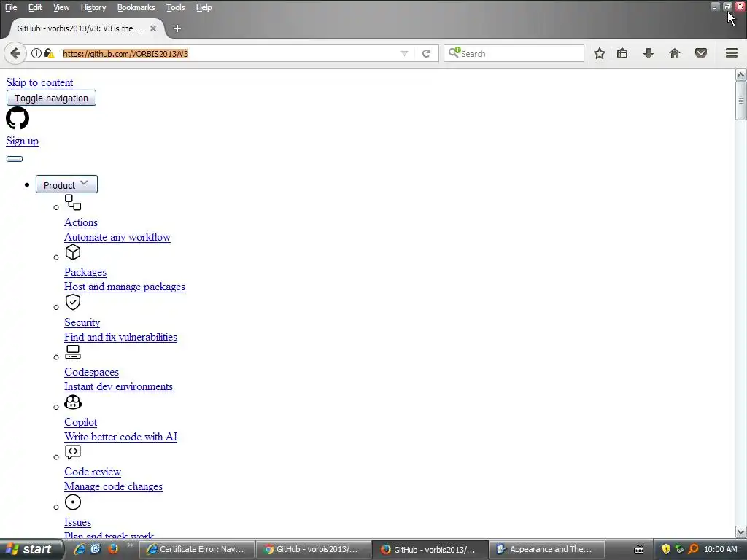Image resolution: width=747 pixels, height=560 pixels.
Task: Close the GitHub vorbis2013/v3 tab
Action: [x=153, y=28]
